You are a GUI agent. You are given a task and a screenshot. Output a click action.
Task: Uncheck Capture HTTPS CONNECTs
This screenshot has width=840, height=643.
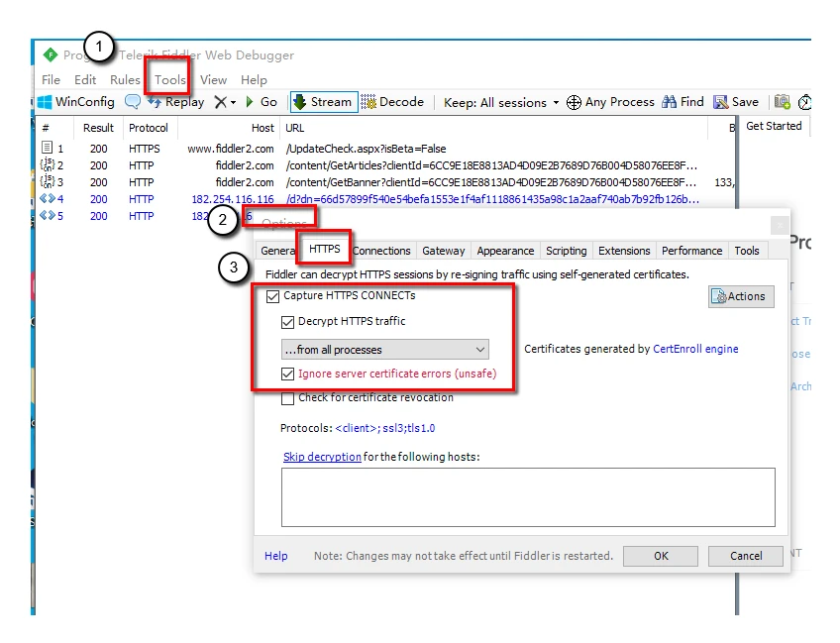pyautogui.click(x=272, y=296)
